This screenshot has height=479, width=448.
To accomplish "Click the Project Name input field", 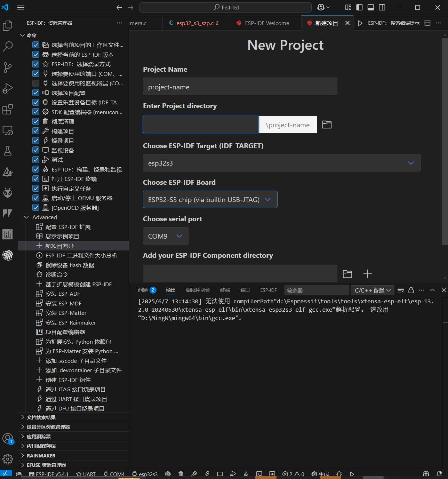I will [x=240, y=86].
